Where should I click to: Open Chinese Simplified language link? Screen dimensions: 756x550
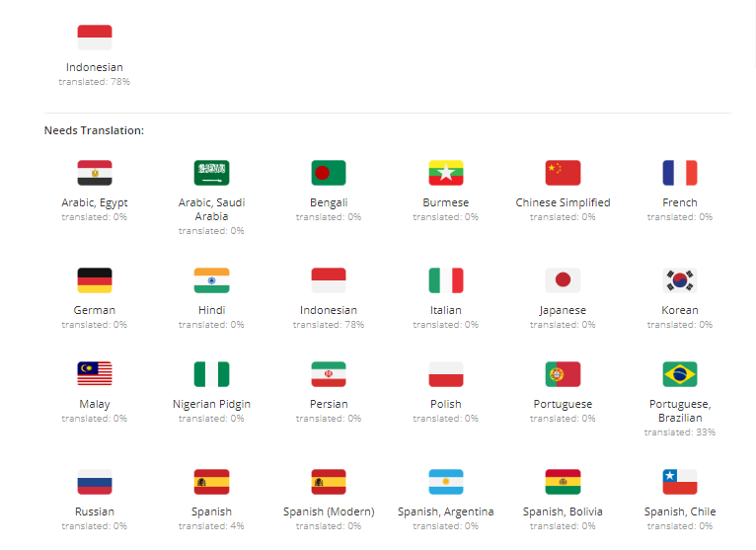pyautogui.click(x=564, y=202)
